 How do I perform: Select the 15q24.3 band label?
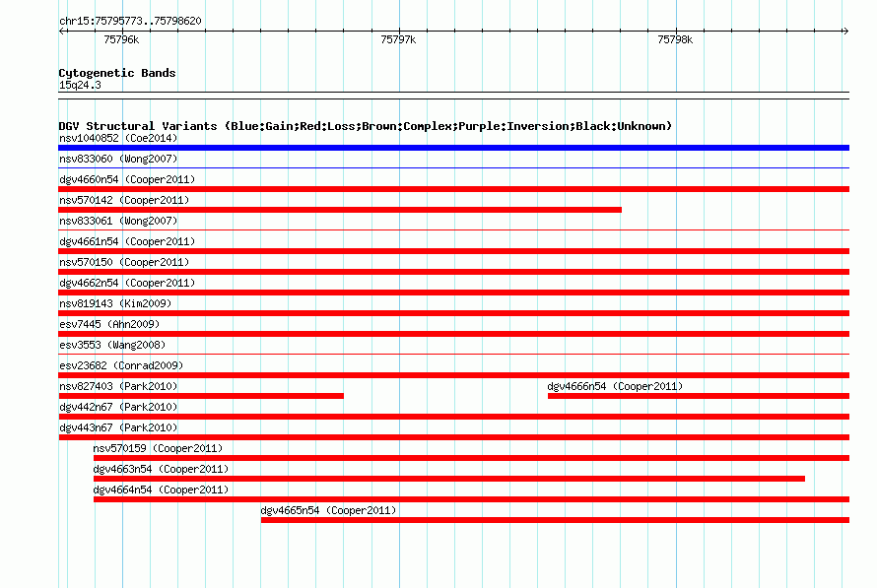pos(80,85)
